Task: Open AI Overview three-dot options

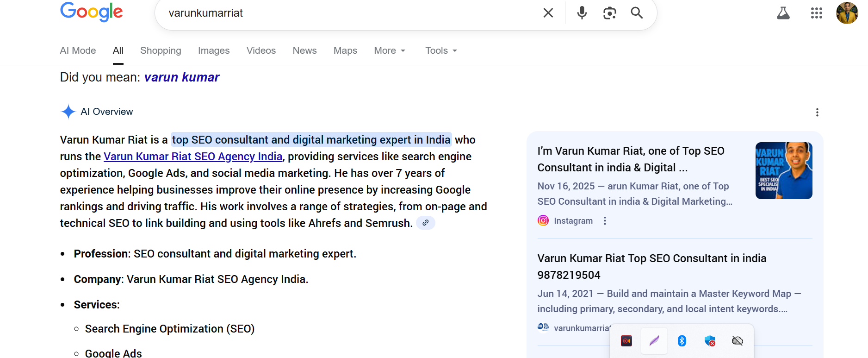Action: [817, 113]
